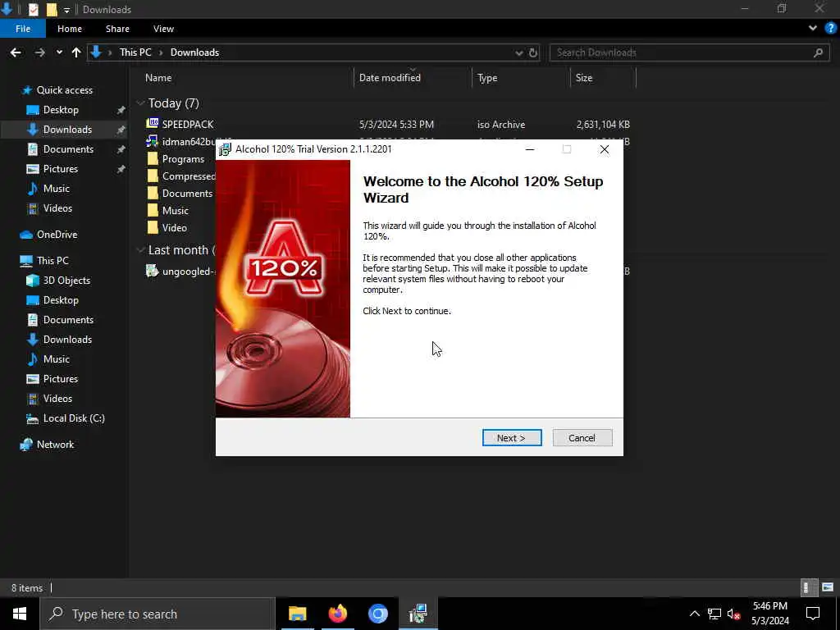Image resolution: width=840 pixels, height=630 pixels.
Task: Open the Windows Start menu
Action: (x=20, y=614)
